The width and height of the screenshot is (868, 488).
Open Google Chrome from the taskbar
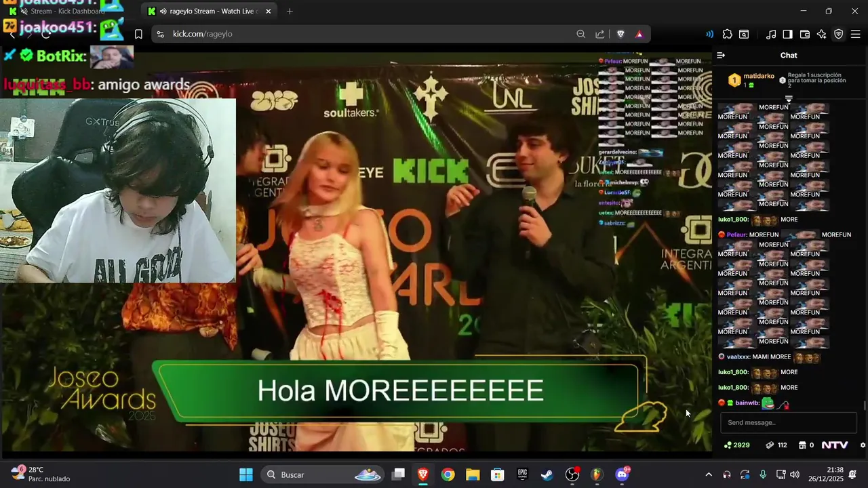coord(448,474)
